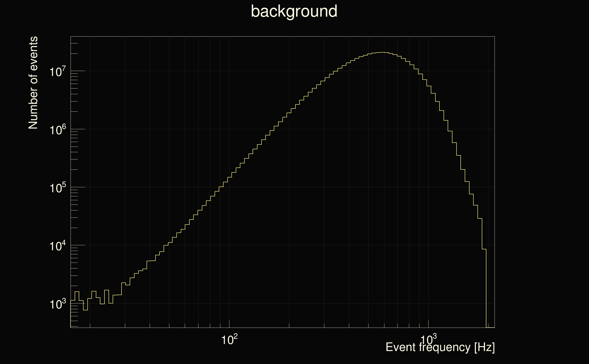Select the "Number of events" y-axis title
This screenshot has height=364, width=589.
pos(33,83)
